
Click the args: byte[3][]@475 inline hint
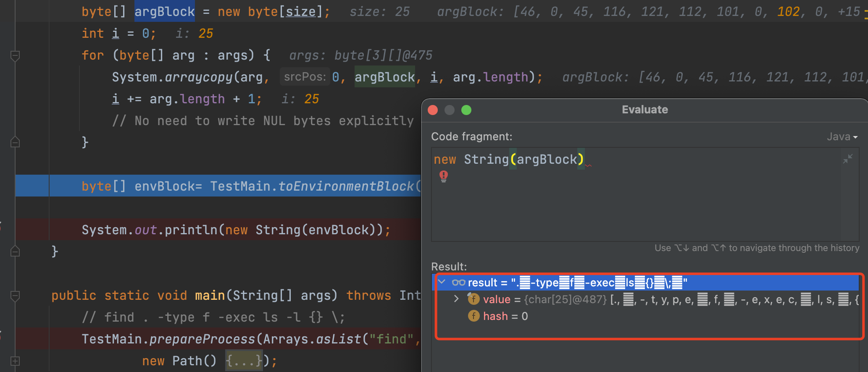click(x=361, y=55)
